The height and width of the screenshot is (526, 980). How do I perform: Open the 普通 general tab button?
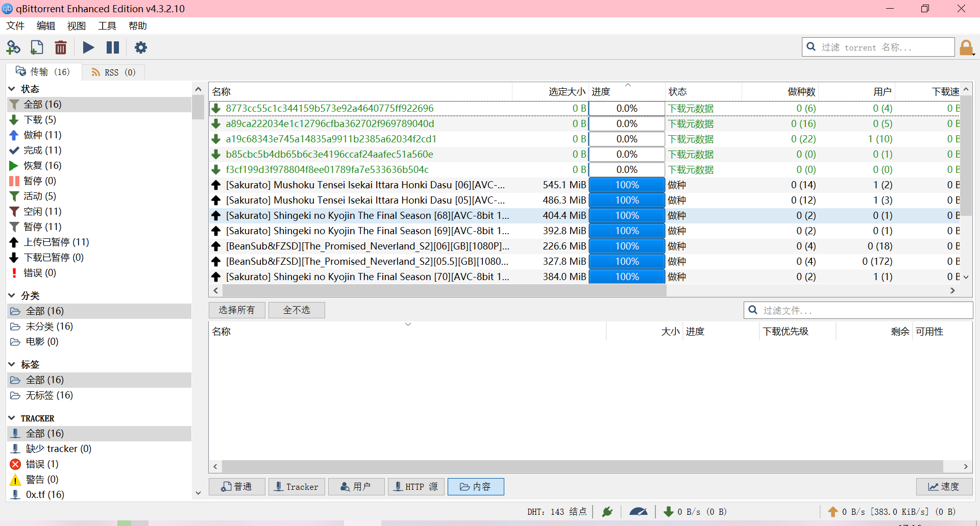[x=237, y=487]
